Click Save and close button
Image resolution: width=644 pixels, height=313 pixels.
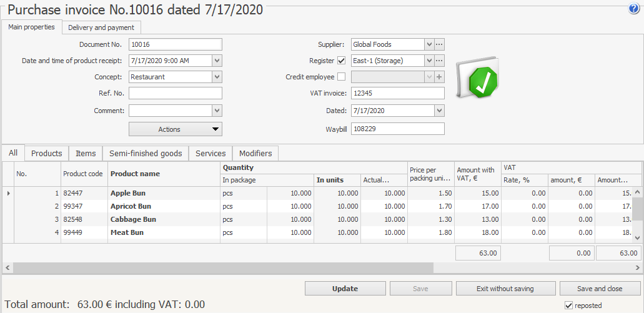pyautogui.click(x=600, y=289)
